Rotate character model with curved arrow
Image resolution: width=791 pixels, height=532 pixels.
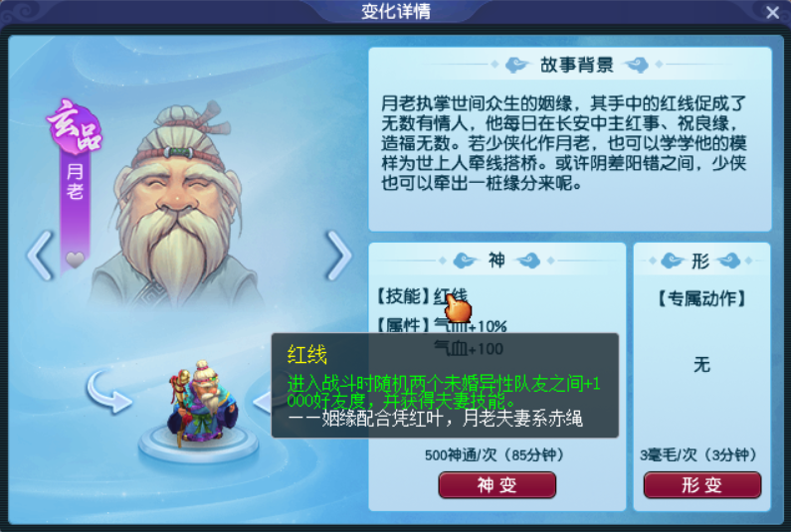click(x=109, y=393)
